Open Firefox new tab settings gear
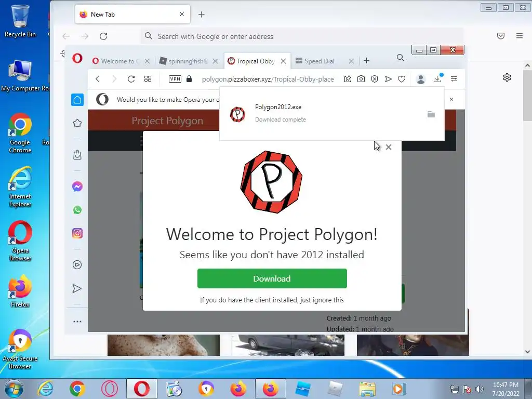 pyautogui.click(x=507, y=77)
